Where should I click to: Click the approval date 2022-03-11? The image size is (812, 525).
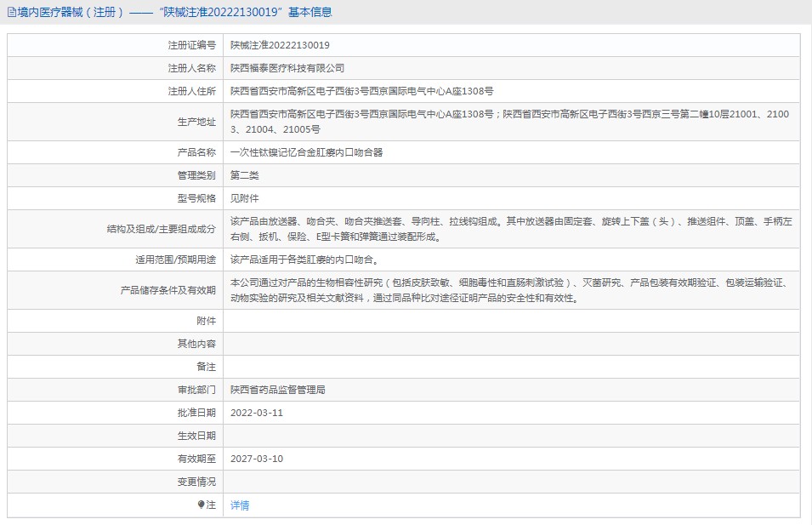[x=257, y=413]
